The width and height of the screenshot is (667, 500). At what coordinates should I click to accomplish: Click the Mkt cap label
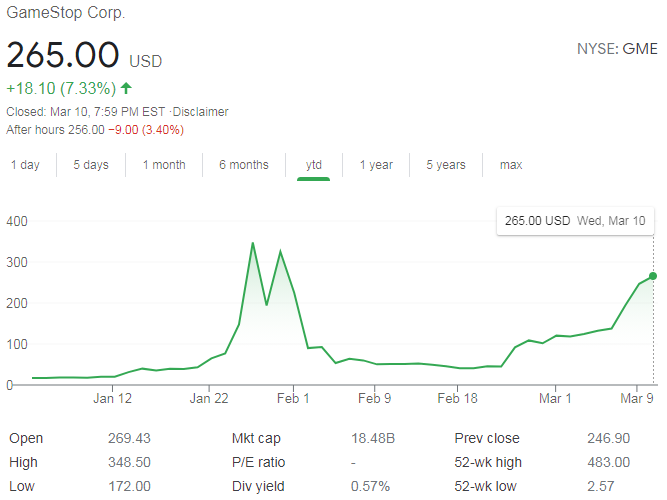pos(257,438)
